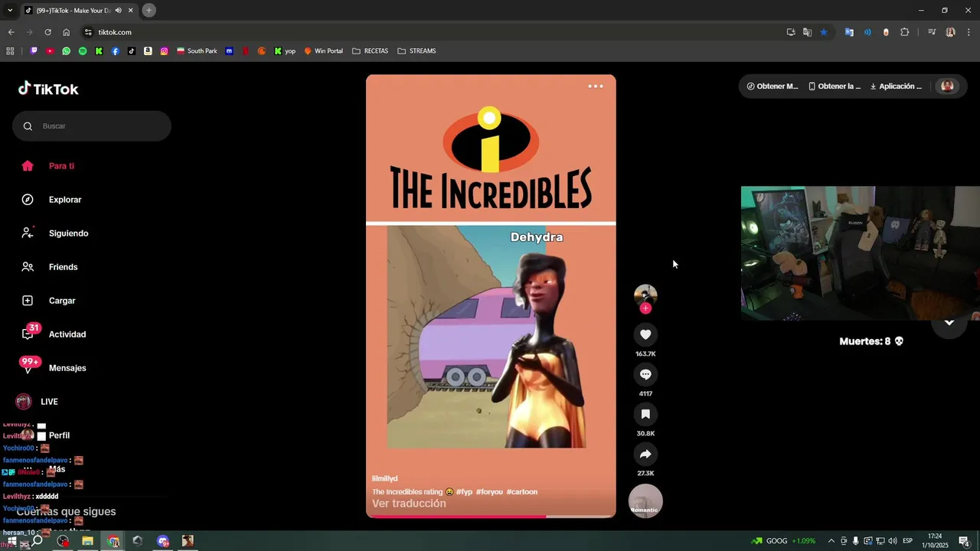This screenshot has height=551, width=980.
Task: Follow creator with pink plus button
Action: click(645, 308)
